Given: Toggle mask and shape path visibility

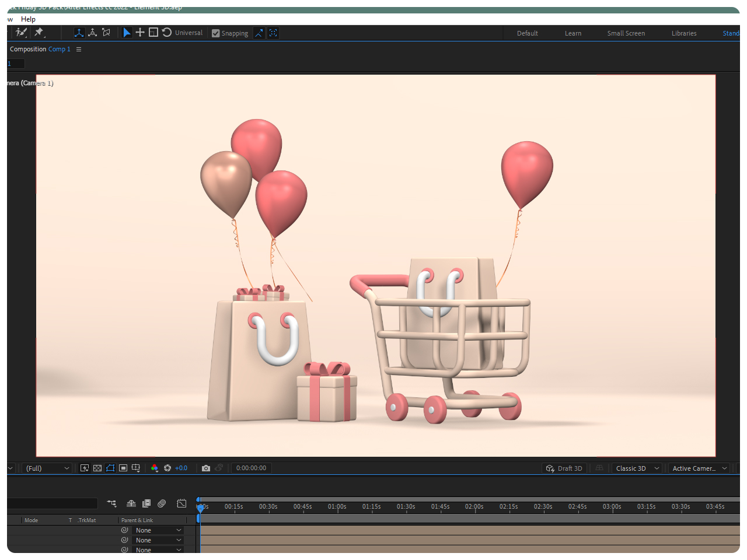Looking at the screenshot, I should (110, 468).
